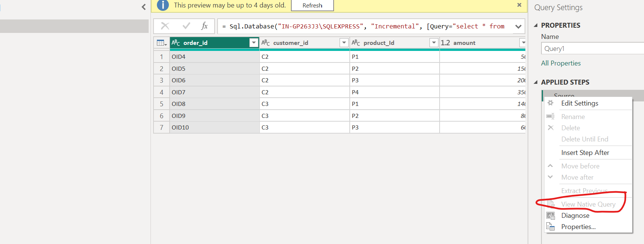Viewport: 644px width, 244px height.
Task: Click the P4 cell in row OID7
Action: pyautogui.click(x=395, y=92)
